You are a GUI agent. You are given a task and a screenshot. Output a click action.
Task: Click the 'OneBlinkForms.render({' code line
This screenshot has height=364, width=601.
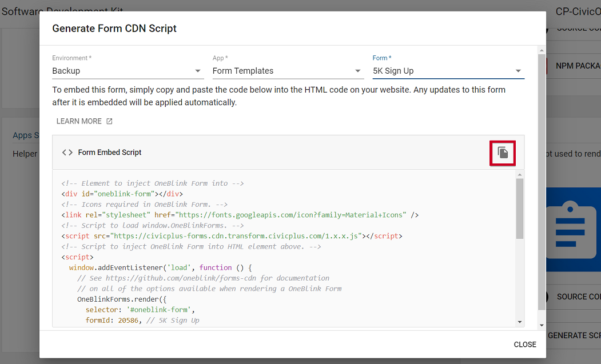coord(122,299)
